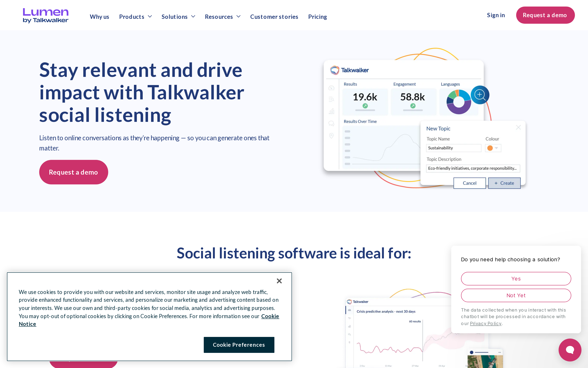588x368 pixels.
Task: Click the search list icon in dashboard sidebar
Action: (x=331, y=99)
